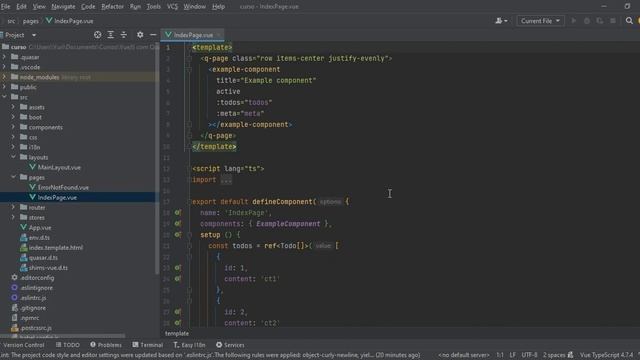Close the IndexPage.vue editor tab

(x=219, y=35)
